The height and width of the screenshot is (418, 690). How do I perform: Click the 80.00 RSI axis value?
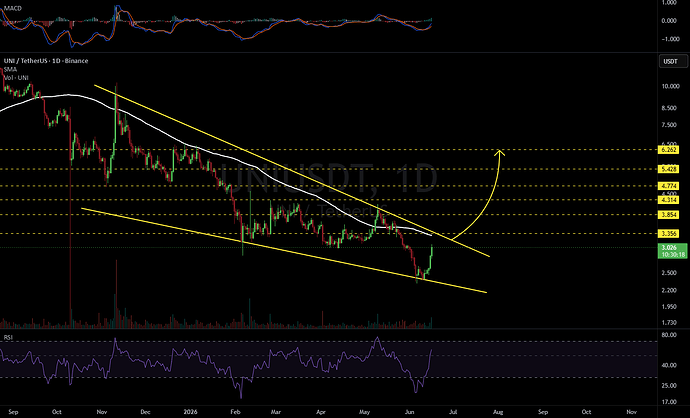tap(669, 335)
